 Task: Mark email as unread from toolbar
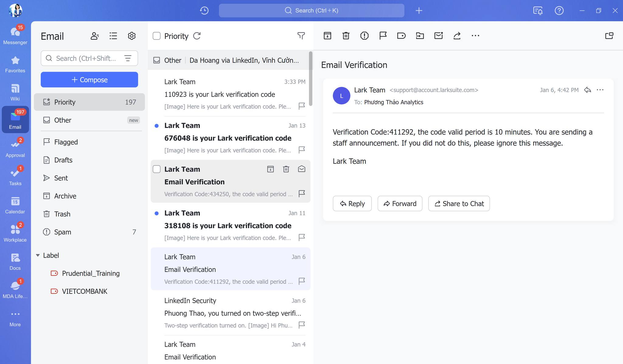pyautogui.click(x=438, y=36)
